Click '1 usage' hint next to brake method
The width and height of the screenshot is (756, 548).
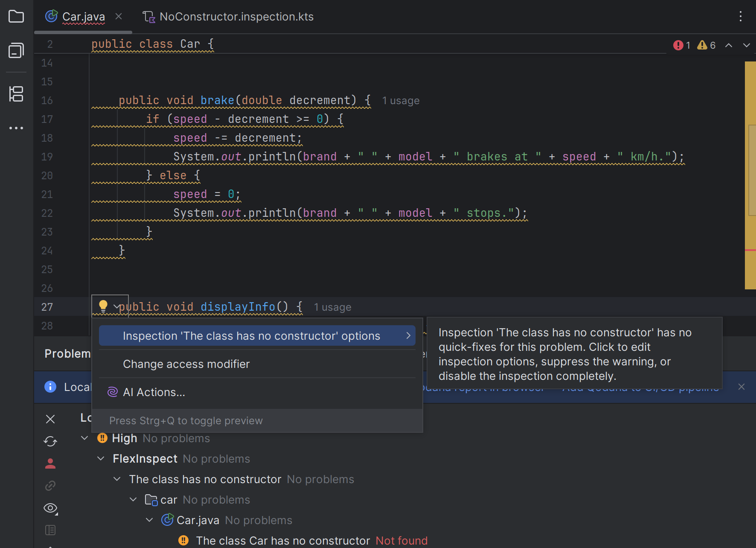401,101
